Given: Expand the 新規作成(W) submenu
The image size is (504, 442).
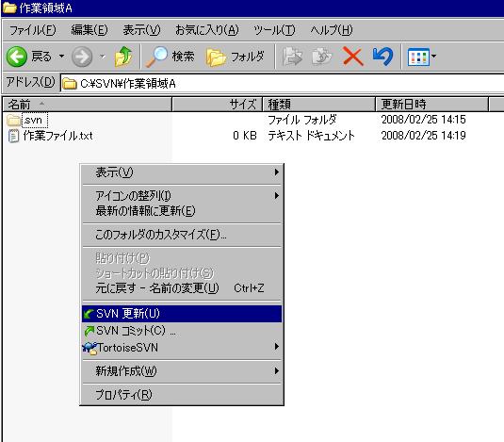Looking at the screenshot, I should 182,371.
